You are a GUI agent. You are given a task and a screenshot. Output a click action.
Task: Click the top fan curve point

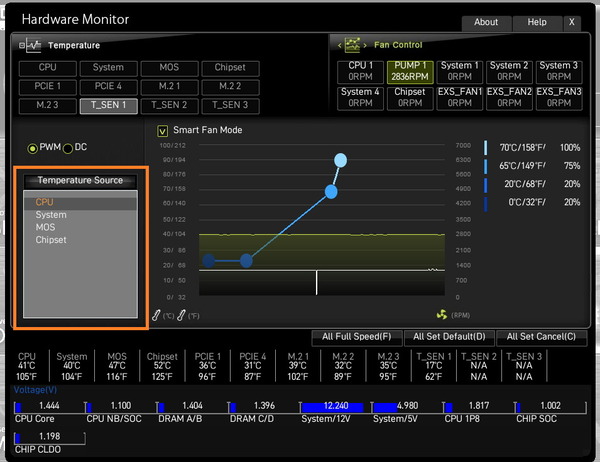click(x=341, y=160)
